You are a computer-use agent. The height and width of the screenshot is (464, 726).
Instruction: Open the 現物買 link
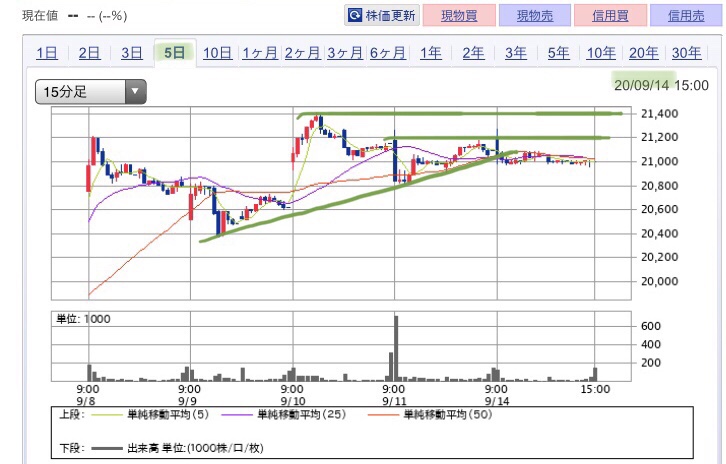[x=459, y=16]
